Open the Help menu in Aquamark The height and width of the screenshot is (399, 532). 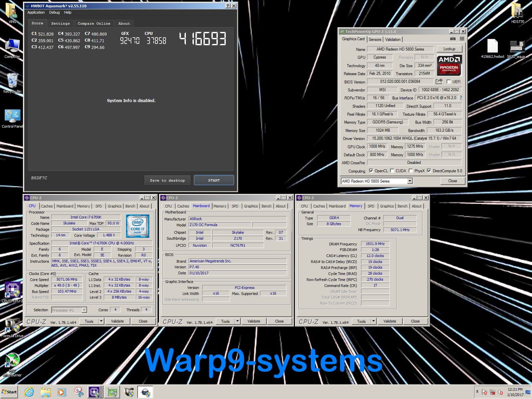68,12
